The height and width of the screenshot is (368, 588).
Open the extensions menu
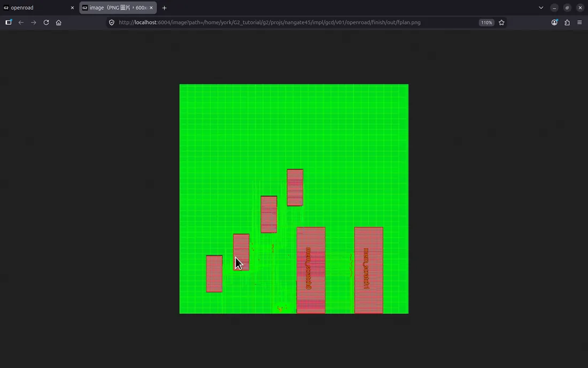[x=567, y=22]
